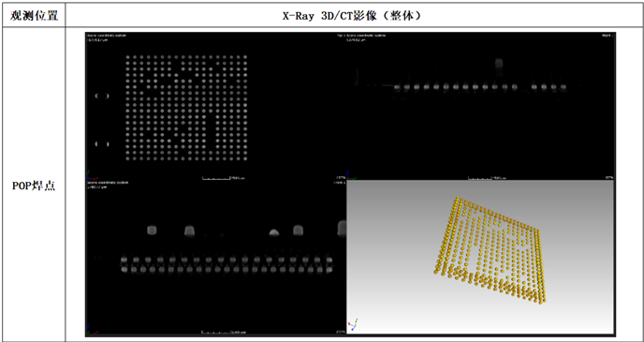The height and width of the screenshot is (342, 644).
Task: Select the single-row side view pane
Action: coord(480,106)
